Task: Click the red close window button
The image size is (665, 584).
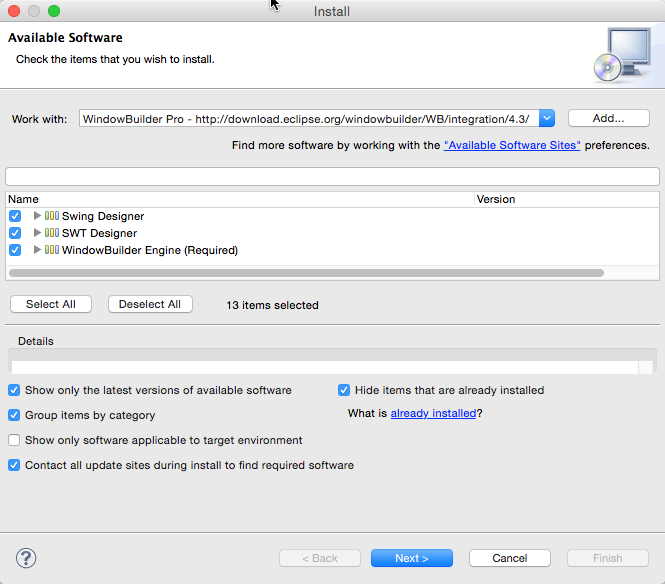Action: tap(14, 11)
